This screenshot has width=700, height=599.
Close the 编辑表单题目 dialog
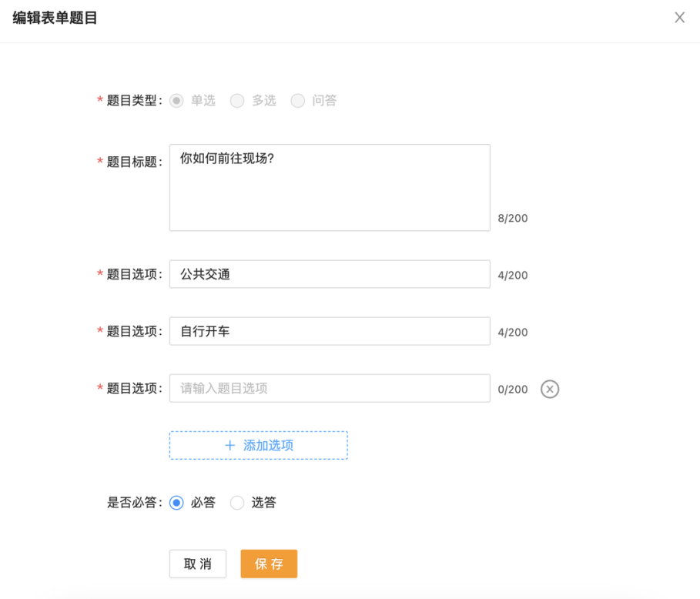679,18
